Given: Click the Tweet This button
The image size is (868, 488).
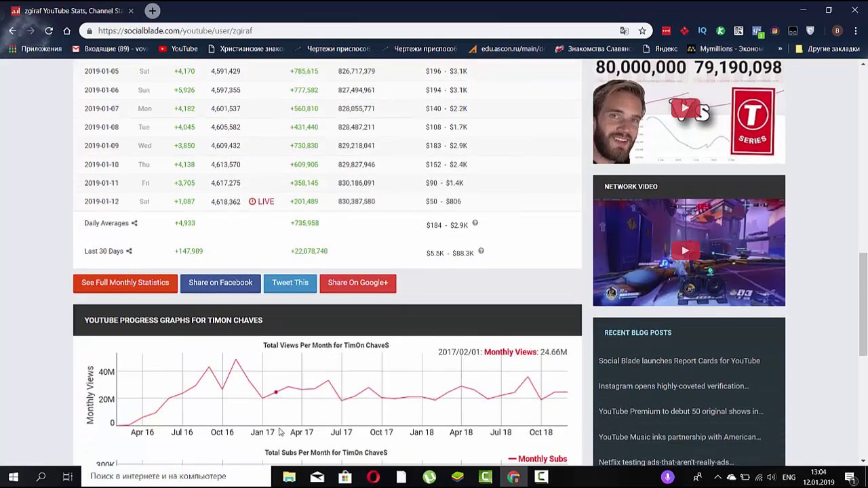Looking at the screenshot, I should (x=290, y=283).
